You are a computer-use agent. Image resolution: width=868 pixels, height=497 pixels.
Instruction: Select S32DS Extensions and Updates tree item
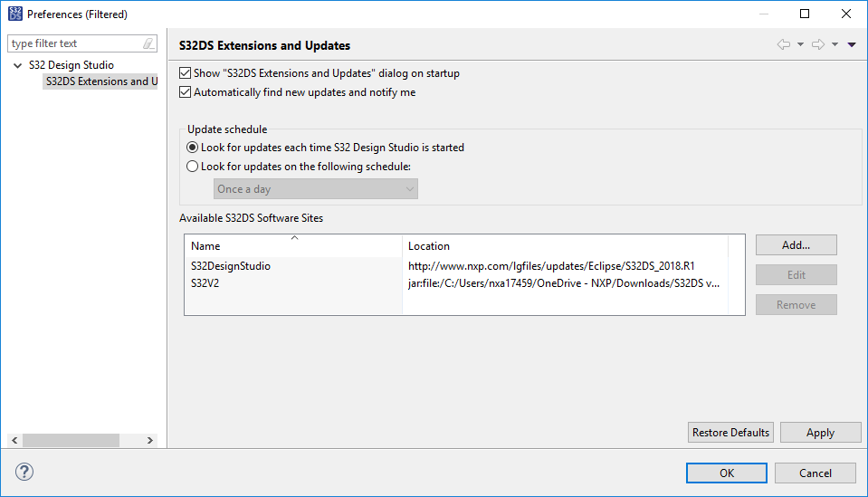[x=100, y=81]
